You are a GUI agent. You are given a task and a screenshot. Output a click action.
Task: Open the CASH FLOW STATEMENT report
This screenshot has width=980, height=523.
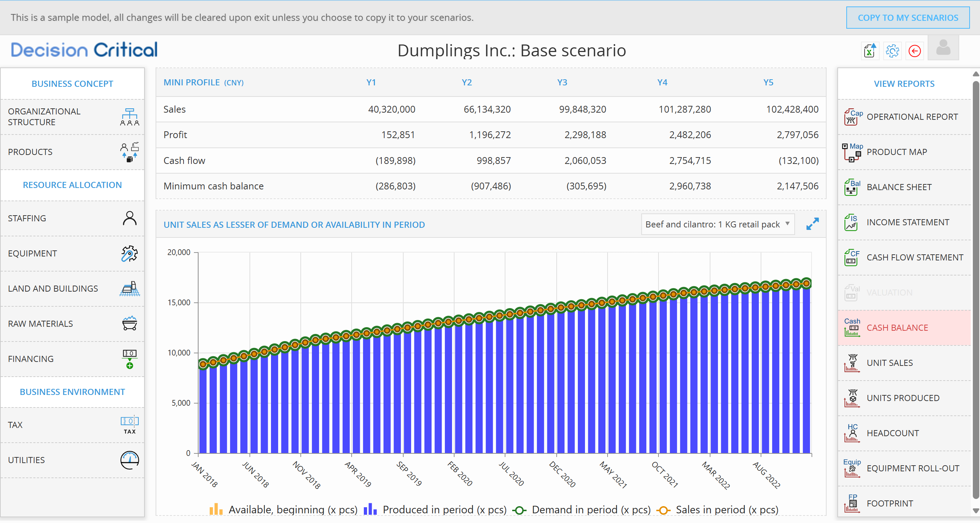[904, 257]
